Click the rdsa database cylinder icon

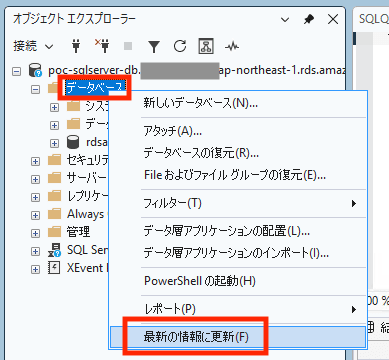pos(73,142)
